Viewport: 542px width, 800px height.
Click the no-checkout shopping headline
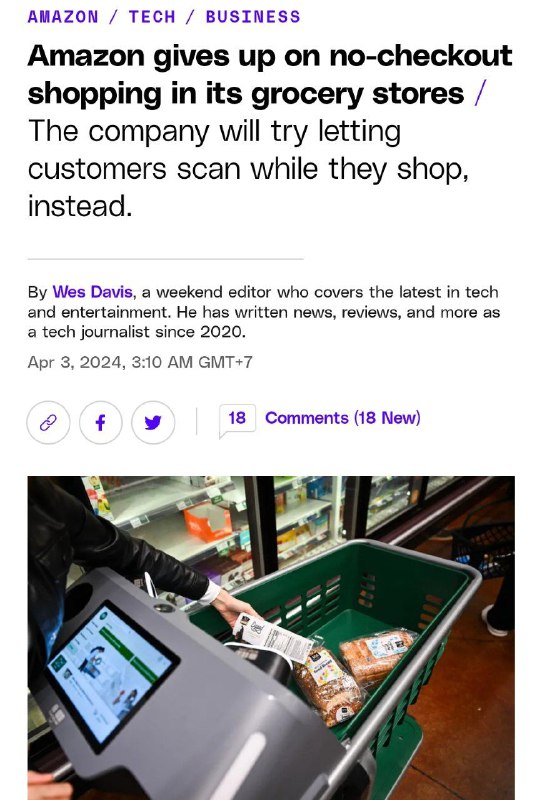point(270,74)
